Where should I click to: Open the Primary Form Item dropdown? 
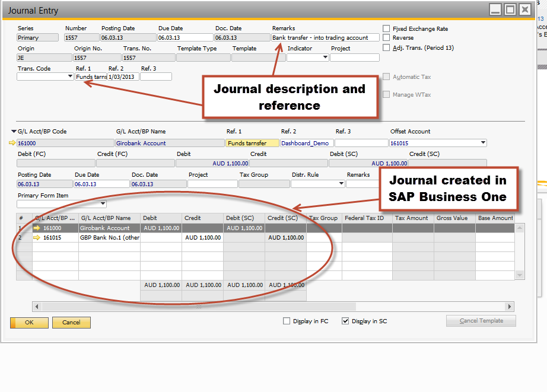103,204
